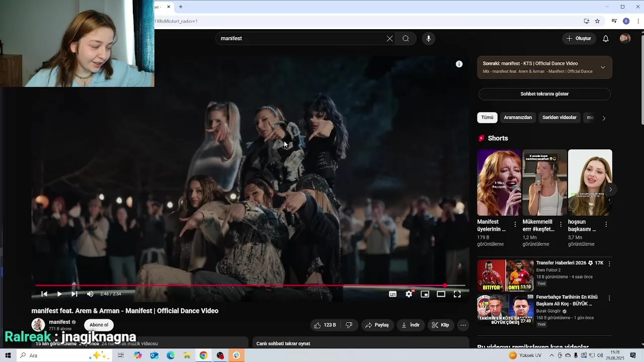644x362 pixels.
Task: Seek on the red video progress bar
Action: pyautogui.click(x=250, y=286)
